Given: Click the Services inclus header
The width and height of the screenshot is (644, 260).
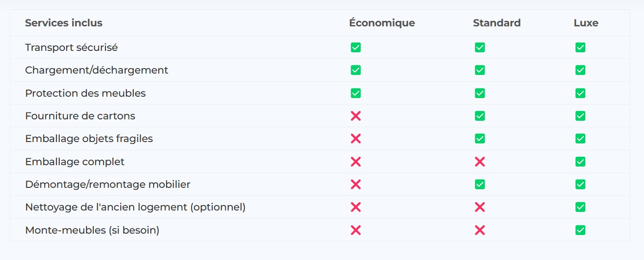Looking at the screenshot, I should point(63,23).
